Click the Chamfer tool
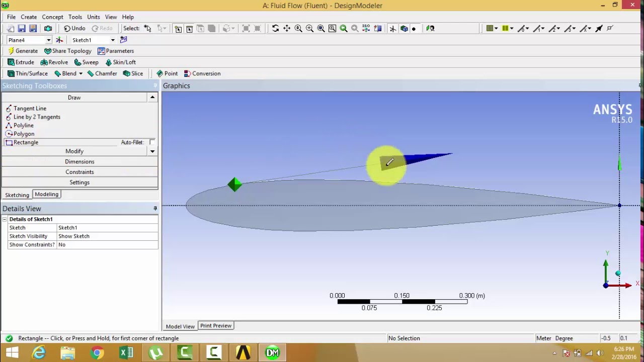 (x=102, y=73)
